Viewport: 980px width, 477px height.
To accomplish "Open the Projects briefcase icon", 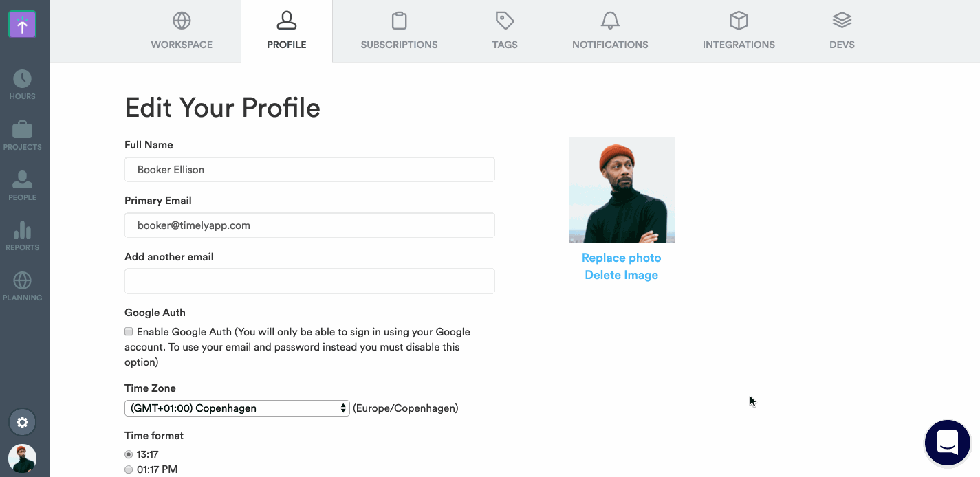I will coord(22,129).
